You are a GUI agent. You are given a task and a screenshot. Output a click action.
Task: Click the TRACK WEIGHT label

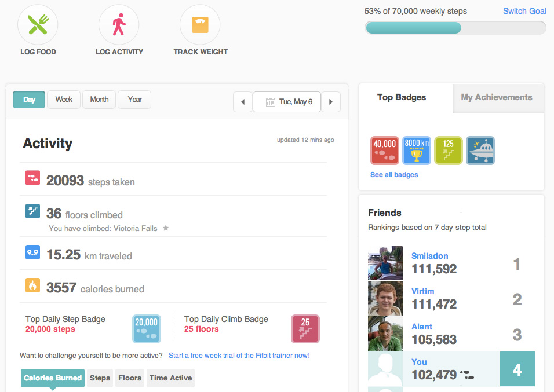coord(201,52)
